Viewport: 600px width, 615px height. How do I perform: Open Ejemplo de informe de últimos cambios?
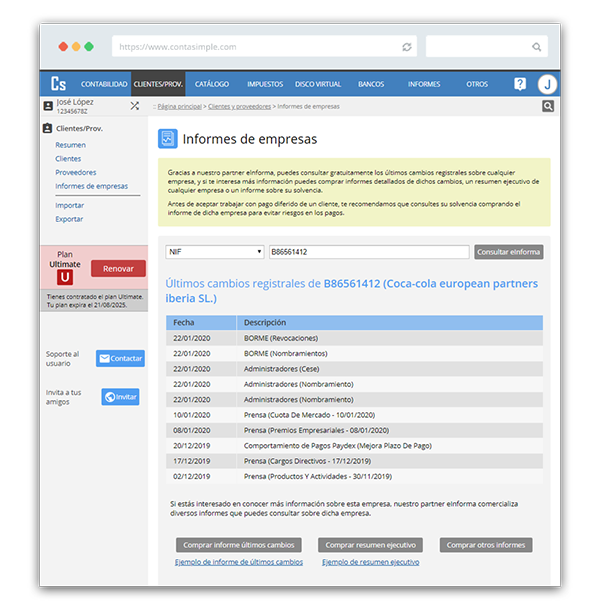click(239, 562)
